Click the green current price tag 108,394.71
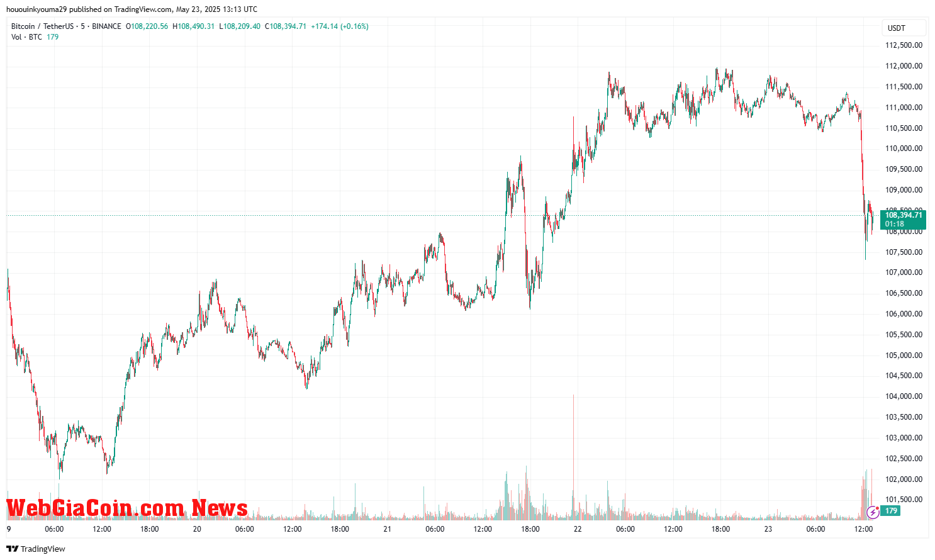Image resolution: width=935 pixels, height=560 pixels. [904, 215]
